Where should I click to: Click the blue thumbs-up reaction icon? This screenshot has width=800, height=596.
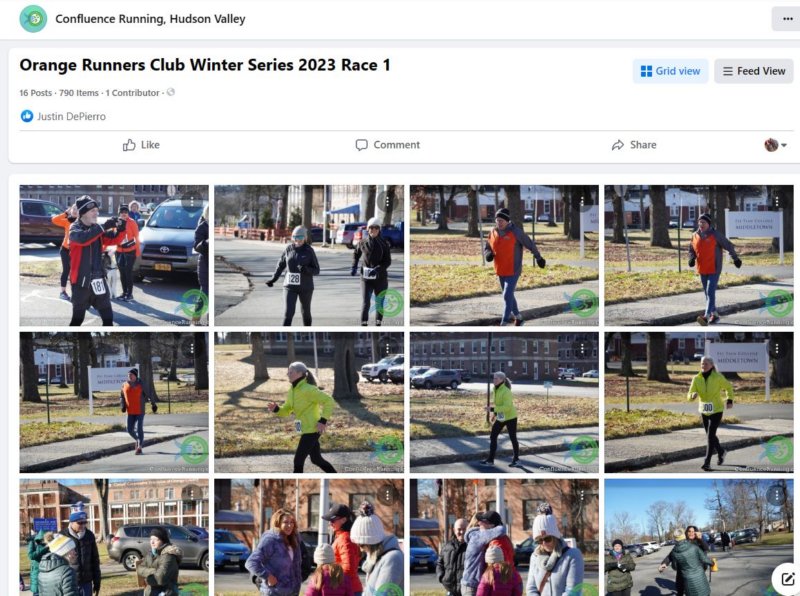27,116
